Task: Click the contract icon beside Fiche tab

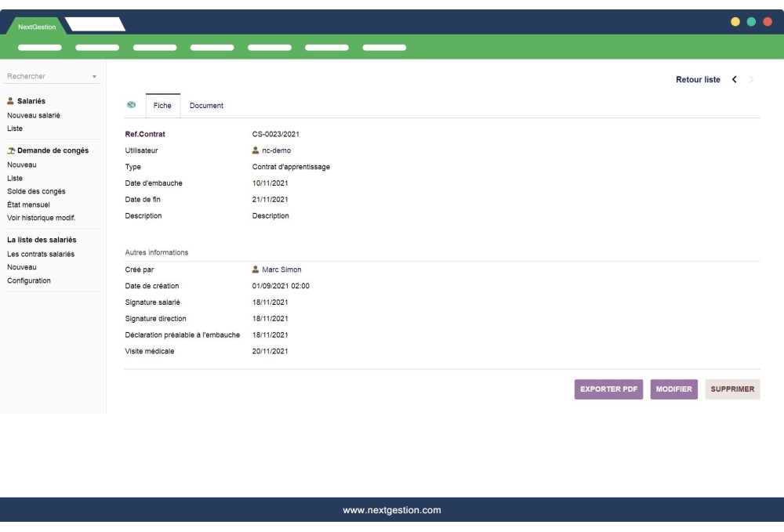Action: click(131, 105)
